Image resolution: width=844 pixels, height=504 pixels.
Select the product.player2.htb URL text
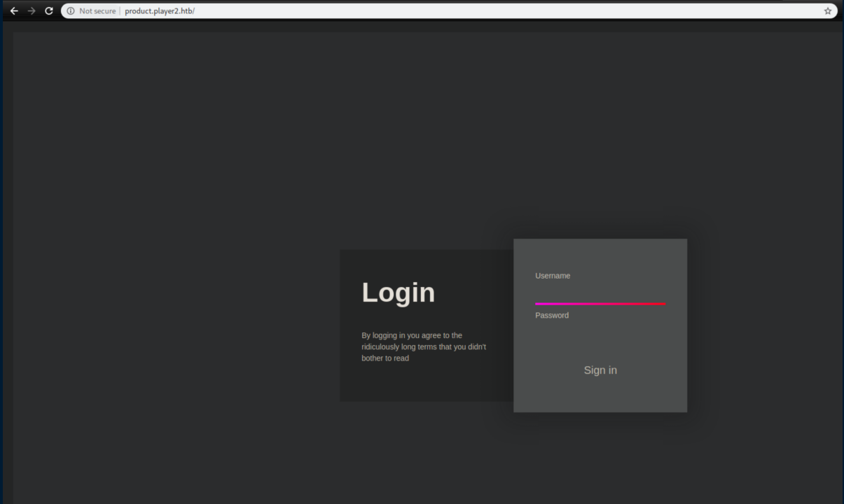point(159,10)
